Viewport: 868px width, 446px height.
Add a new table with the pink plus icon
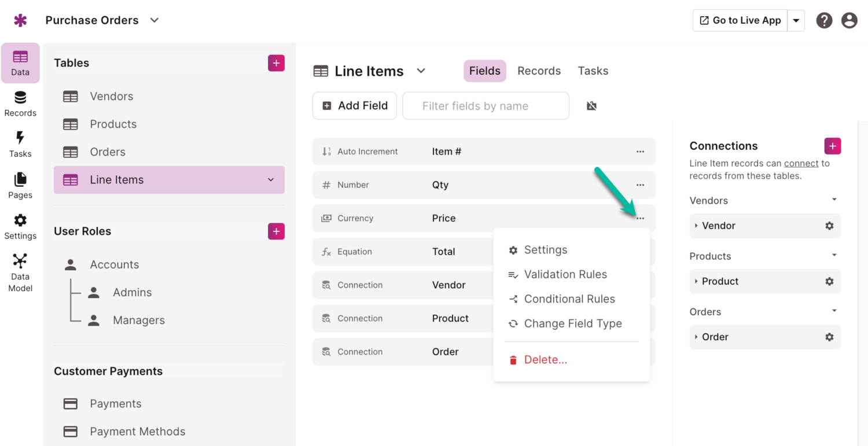[x=276, y=62]
